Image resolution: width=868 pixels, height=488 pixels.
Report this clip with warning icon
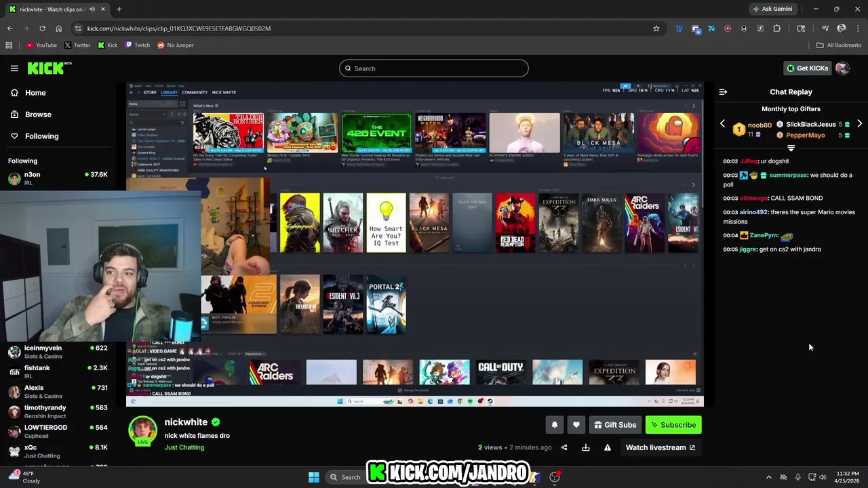[608, 447]
